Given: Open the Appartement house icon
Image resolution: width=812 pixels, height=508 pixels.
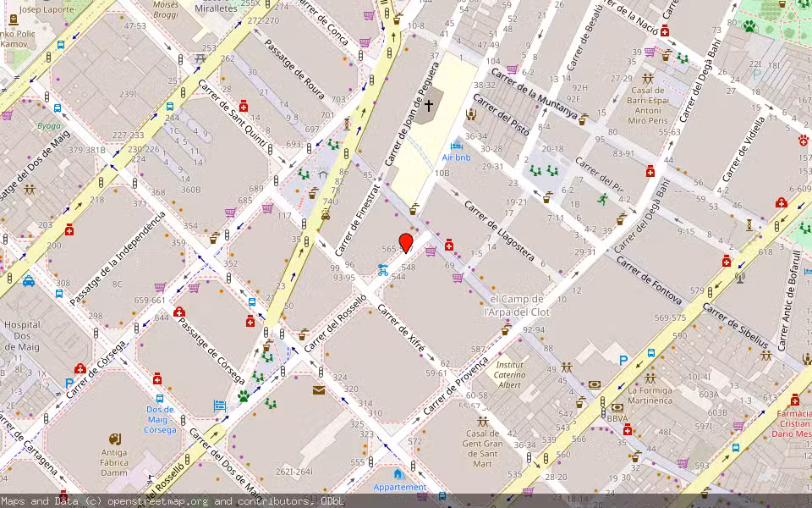Looking at the screenshot, I should coord(398,474).
